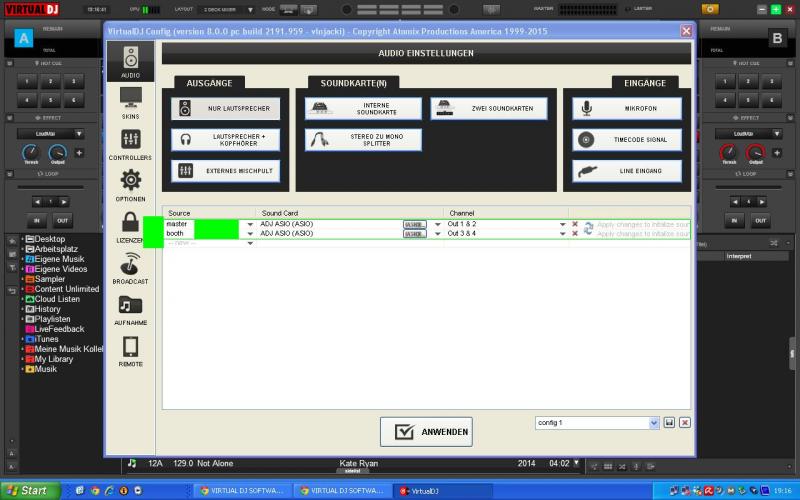This screenshot has height=500, width=800.
Task: Open the Broadcast section
Action: [x=131, y=268]
